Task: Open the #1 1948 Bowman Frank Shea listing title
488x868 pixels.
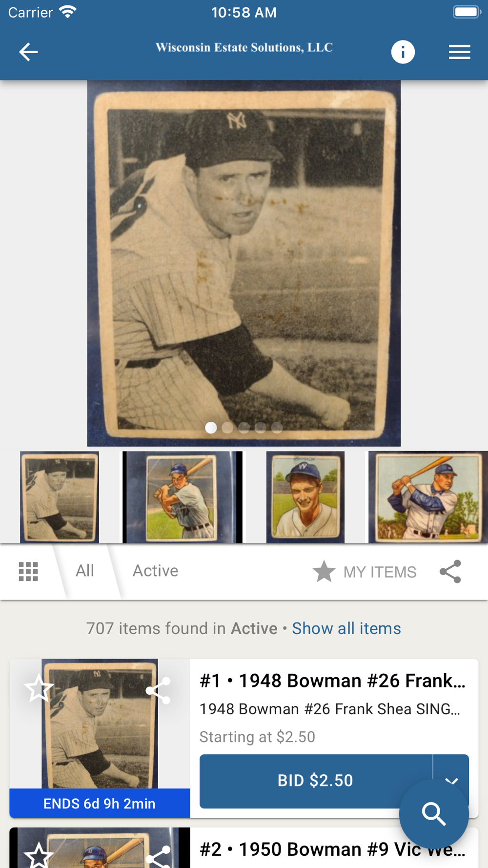Action: (x=333, y=681)
